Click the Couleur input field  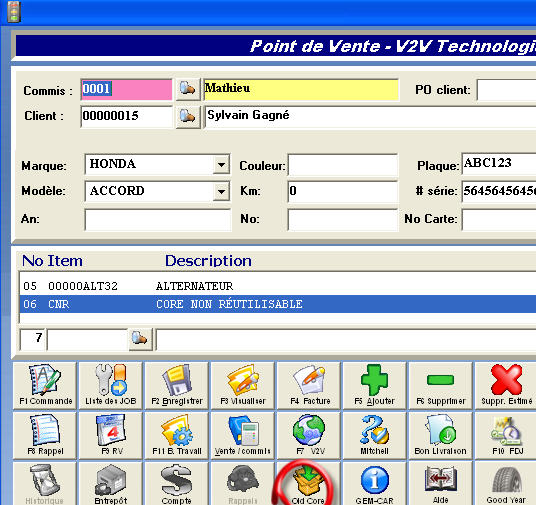[343, 165]
